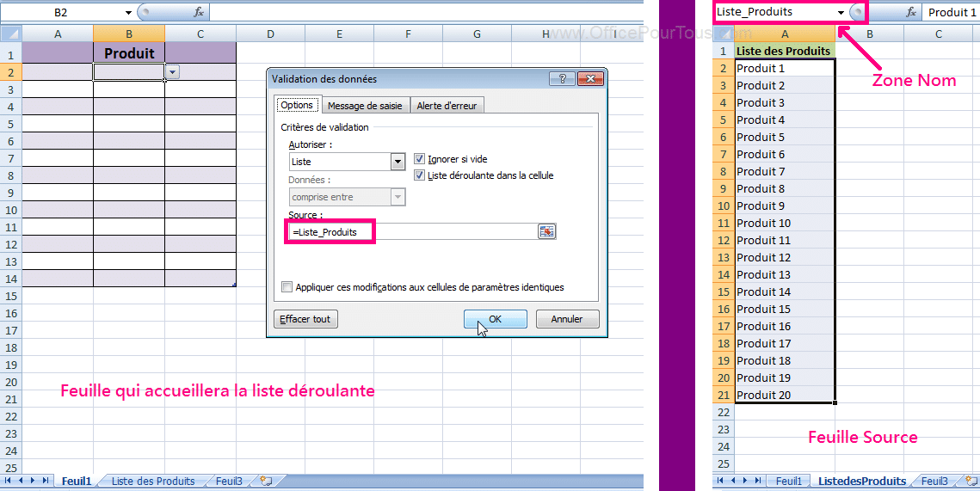The width and height of the screenshot is (980, 491).
Task: Click the range selector icon in the Source field
Action: click(x=546, y=231)
